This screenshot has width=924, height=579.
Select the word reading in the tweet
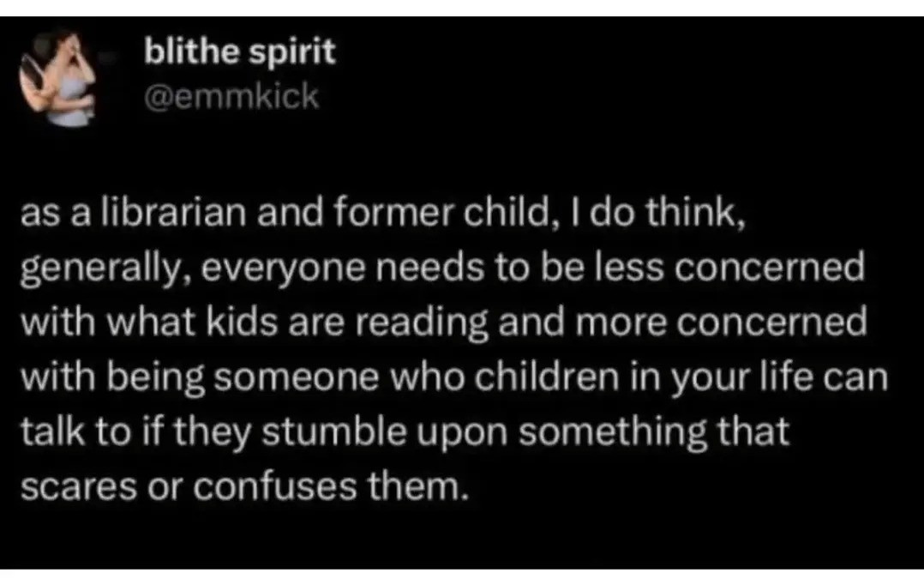point(421,324)
